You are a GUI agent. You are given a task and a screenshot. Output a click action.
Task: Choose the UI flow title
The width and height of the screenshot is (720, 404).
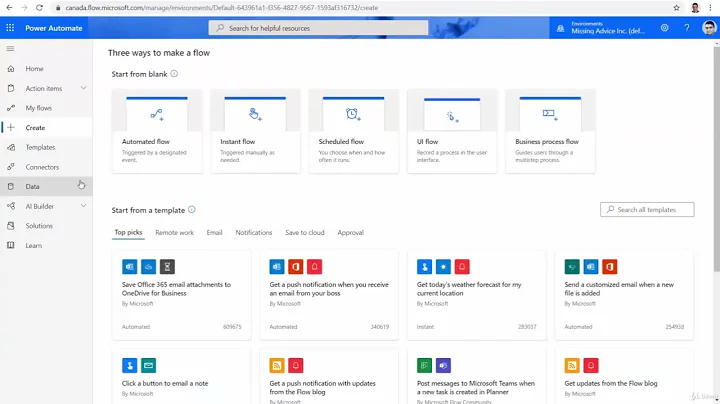(x=428, y=142)
